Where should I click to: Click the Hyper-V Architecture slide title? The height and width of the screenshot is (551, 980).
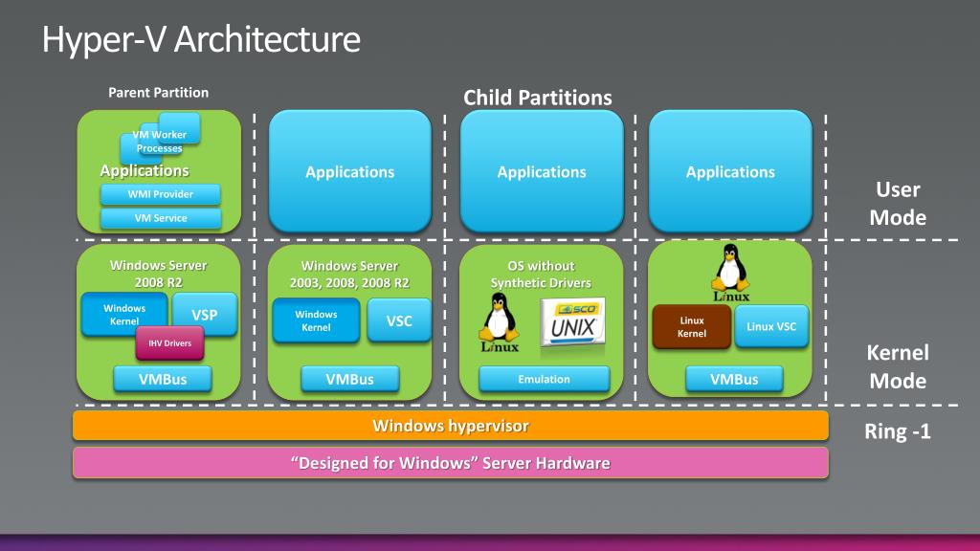pos(201,38)
